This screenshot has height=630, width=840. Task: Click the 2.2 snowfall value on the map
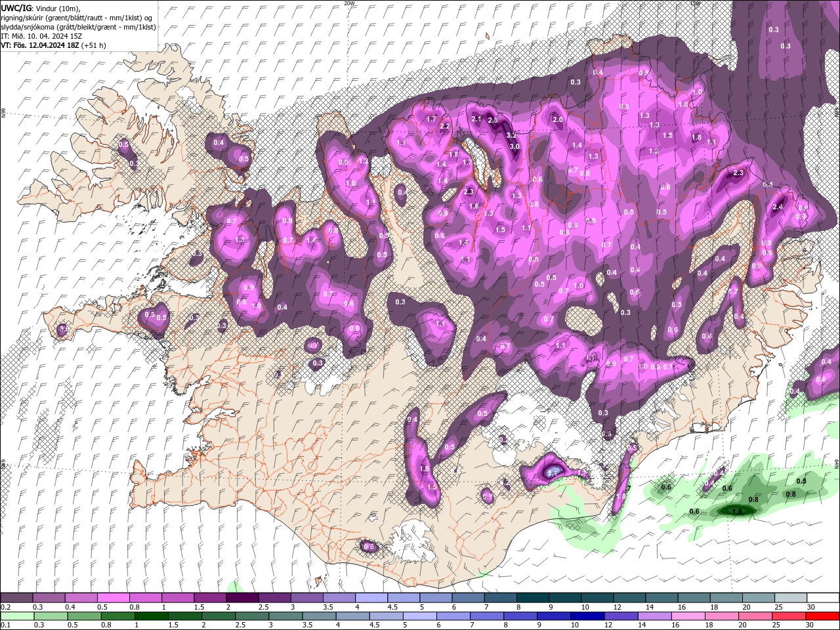pos(445,127)
